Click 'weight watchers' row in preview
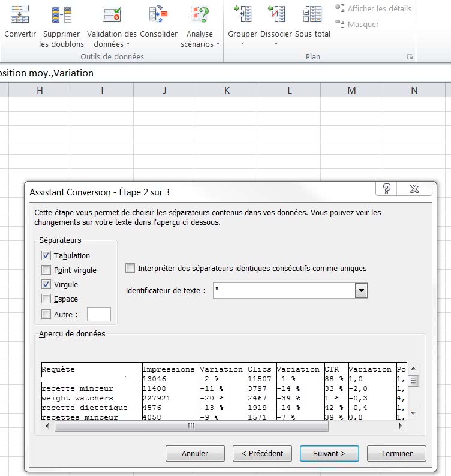 (77, 398)
